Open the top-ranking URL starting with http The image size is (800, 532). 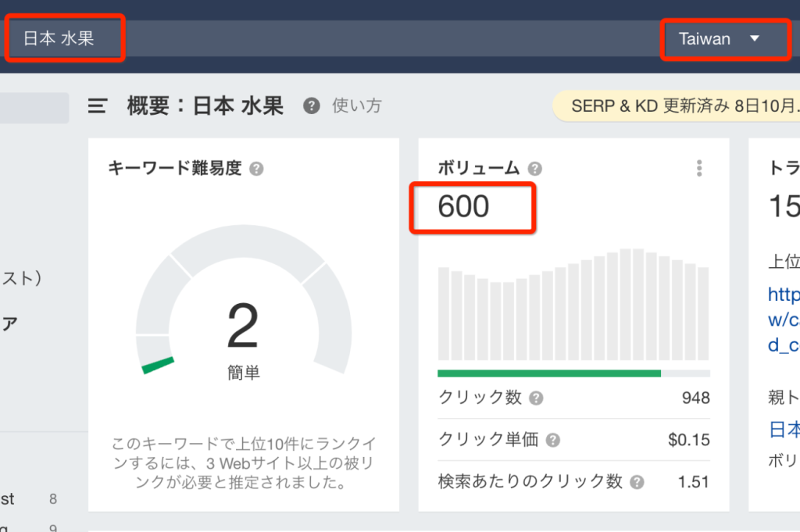(784, 320)
